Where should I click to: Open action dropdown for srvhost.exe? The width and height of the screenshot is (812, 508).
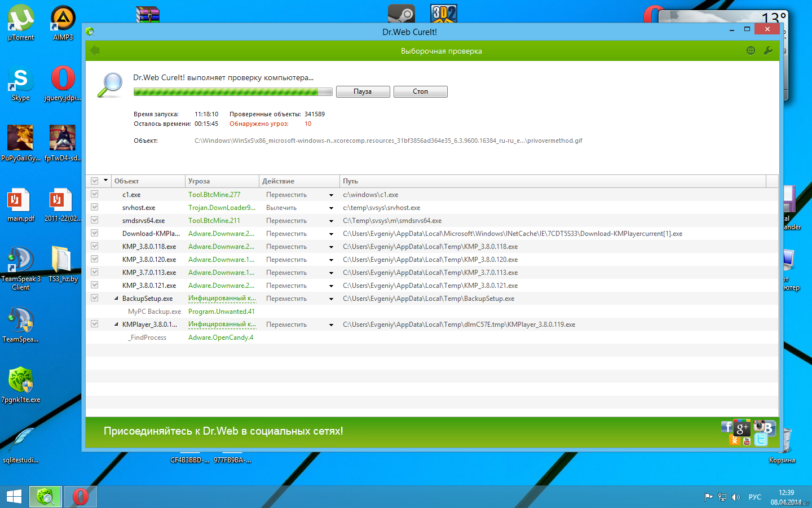coord(331,208)
